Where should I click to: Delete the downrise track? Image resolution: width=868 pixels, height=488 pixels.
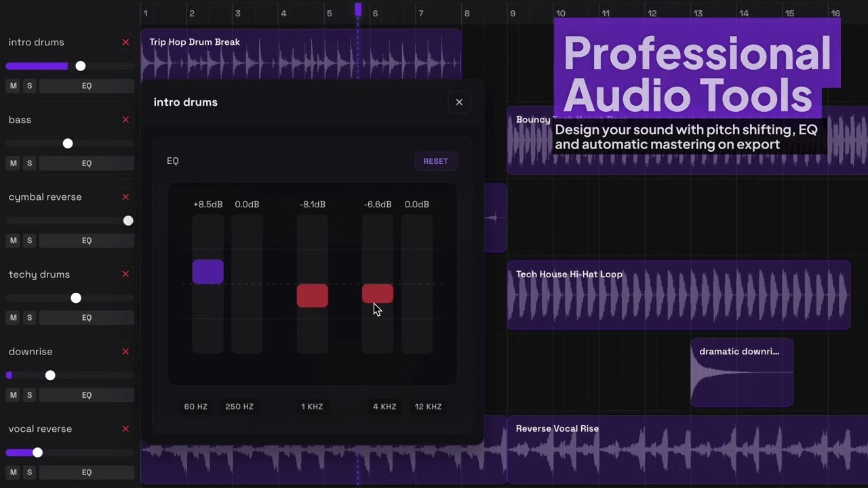click(x=125, y=352)
